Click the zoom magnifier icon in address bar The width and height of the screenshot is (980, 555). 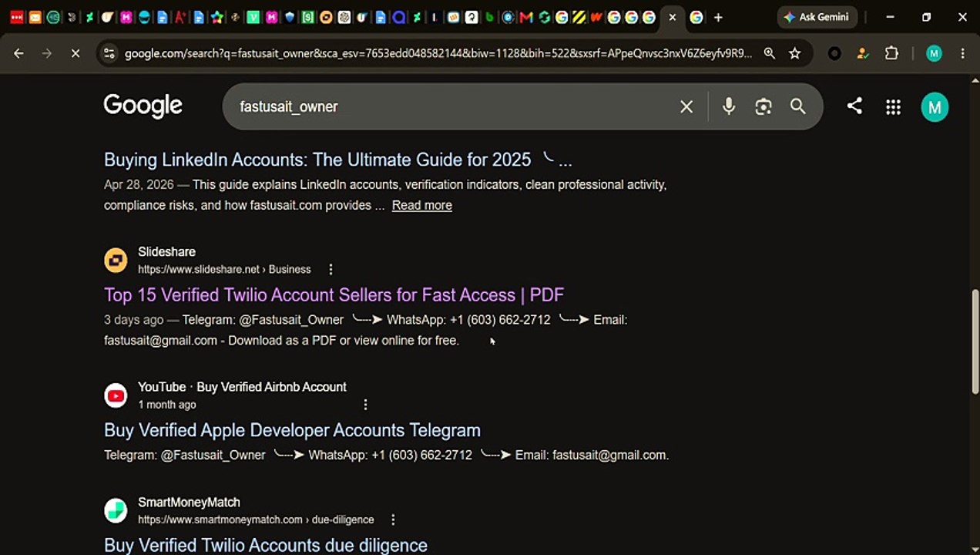tap(769, 53)
